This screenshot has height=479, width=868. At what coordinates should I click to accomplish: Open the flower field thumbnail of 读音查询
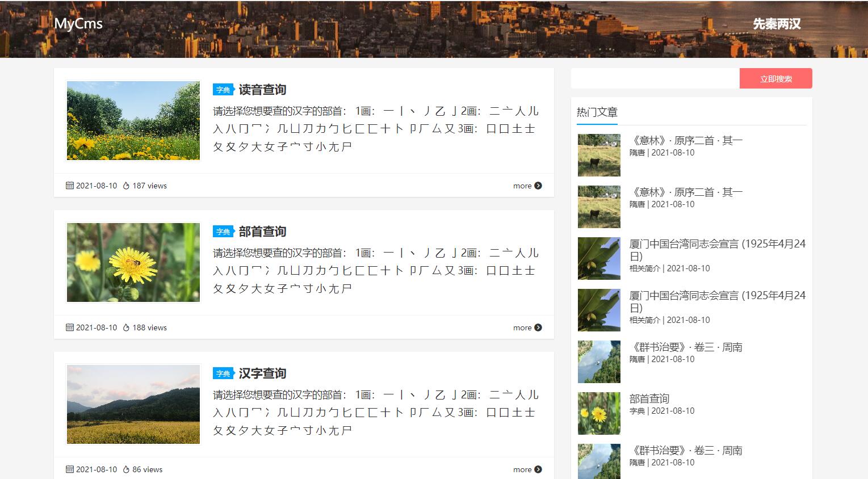[x=133, y=120]
